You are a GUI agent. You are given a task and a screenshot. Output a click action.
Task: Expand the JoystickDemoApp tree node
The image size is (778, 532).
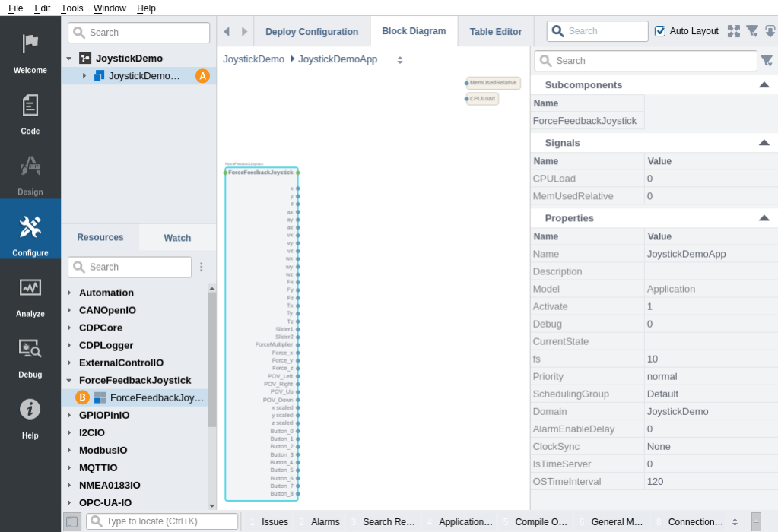click(84, 75)
